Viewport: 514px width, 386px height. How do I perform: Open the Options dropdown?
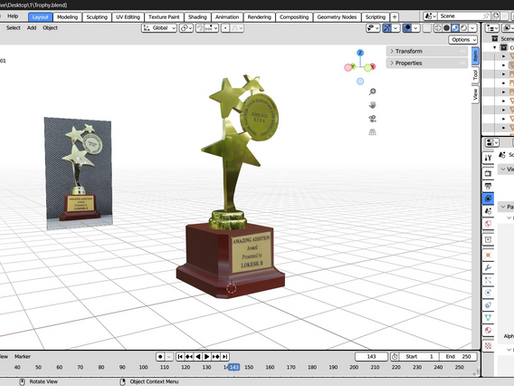click(x=463, y=40)
